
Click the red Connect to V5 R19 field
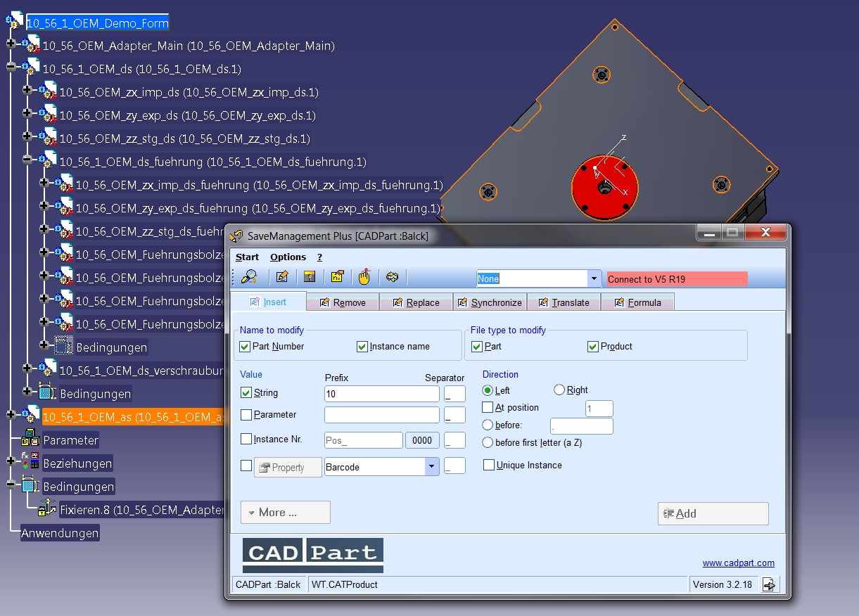677,279
